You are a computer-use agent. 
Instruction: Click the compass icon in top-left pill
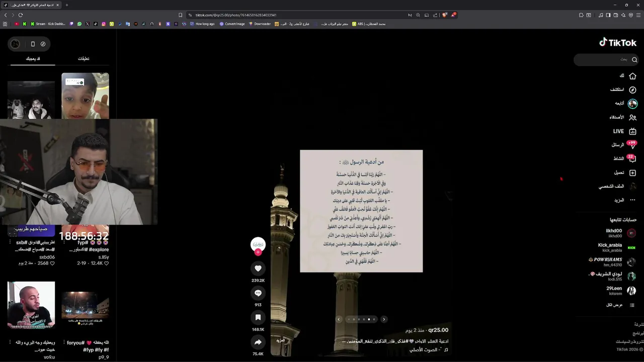(x=43, y=44)
